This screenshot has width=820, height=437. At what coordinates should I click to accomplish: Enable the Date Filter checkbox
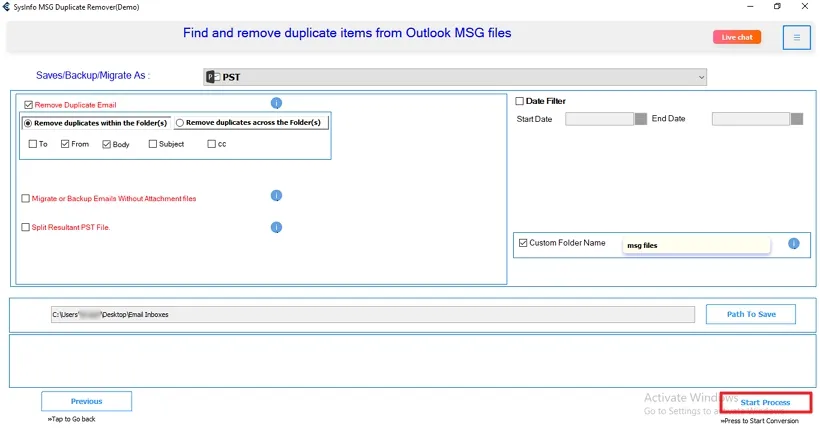[x=519, y=101]
